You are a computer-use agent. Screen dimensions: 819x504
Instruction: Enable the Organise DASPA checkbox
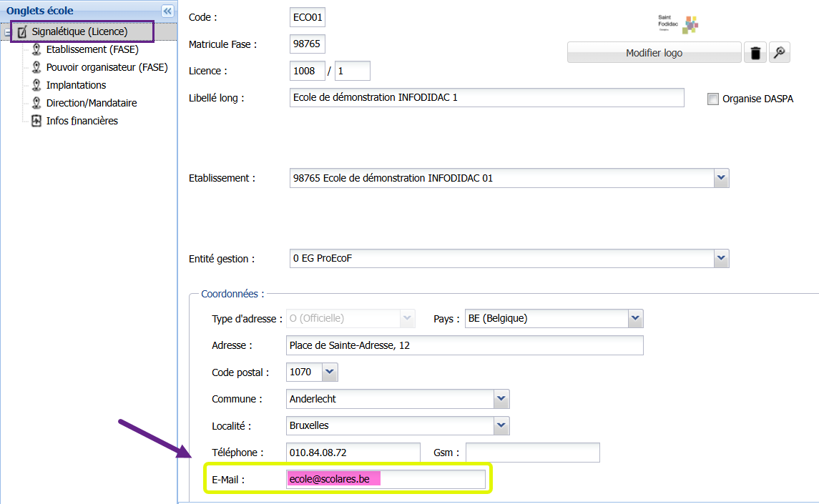(712, 99)
